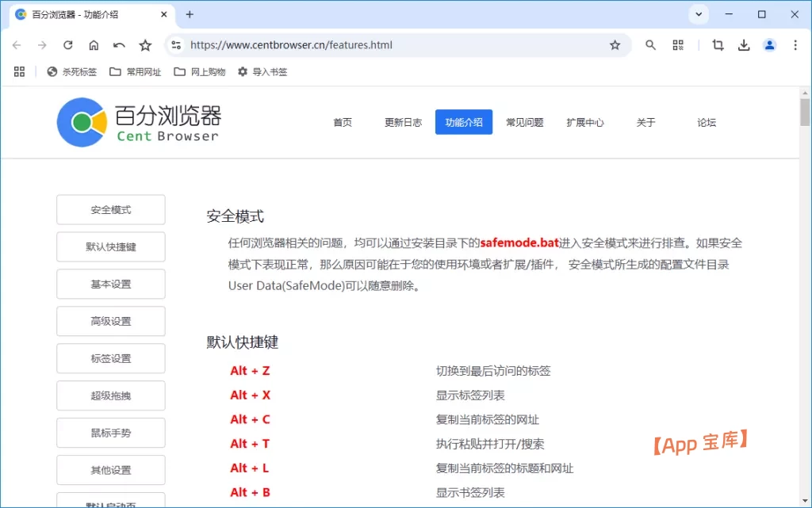Click the page vertical scrollbar thumb
The width and height of the screenshot is (812, 508).
click(805, 112)
